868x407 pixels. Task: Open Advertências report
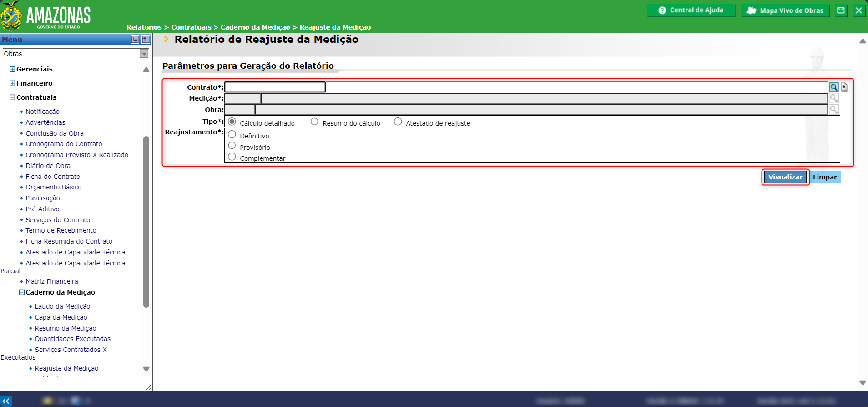tap(45, 122)
